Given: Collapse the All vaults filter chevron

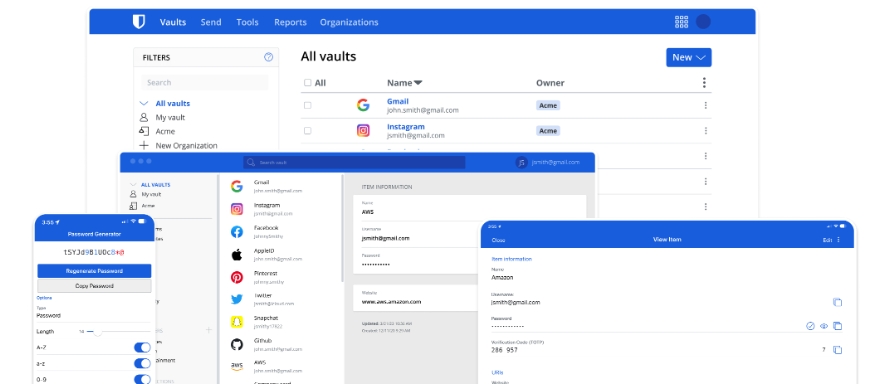Looking at the screenshot, I should click(x=144, y=103).
